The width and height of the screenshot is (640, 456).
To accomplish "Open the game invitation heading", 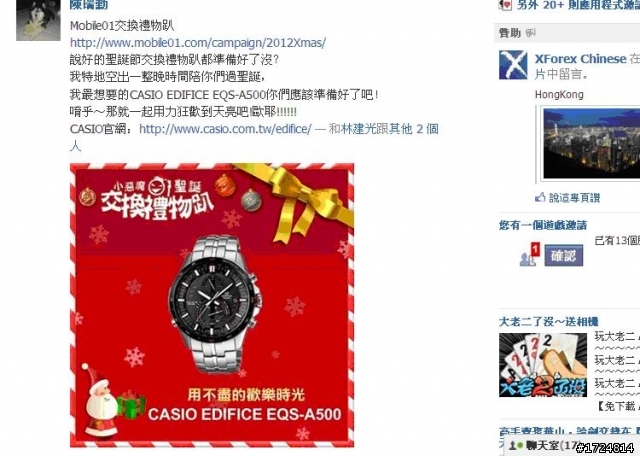I will [x=543, y=225].
